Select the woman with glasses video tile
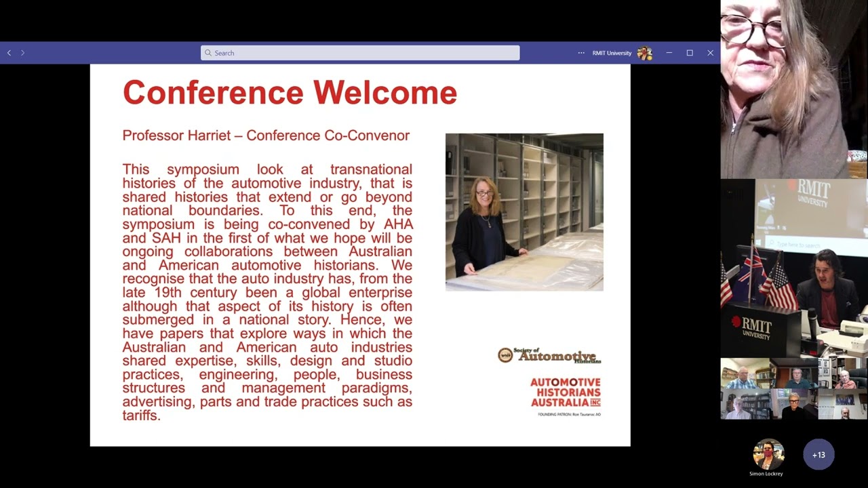 pyautogui.click(x=794, y=89)
